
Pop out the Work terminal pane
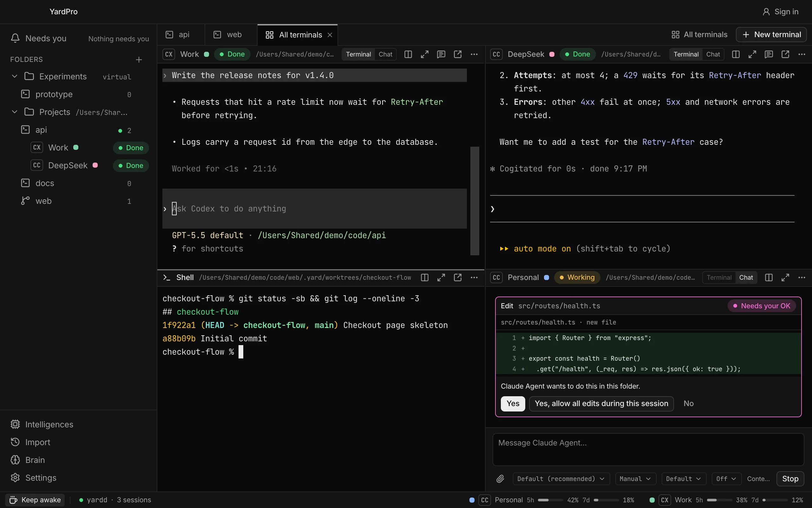pos(458,54)
